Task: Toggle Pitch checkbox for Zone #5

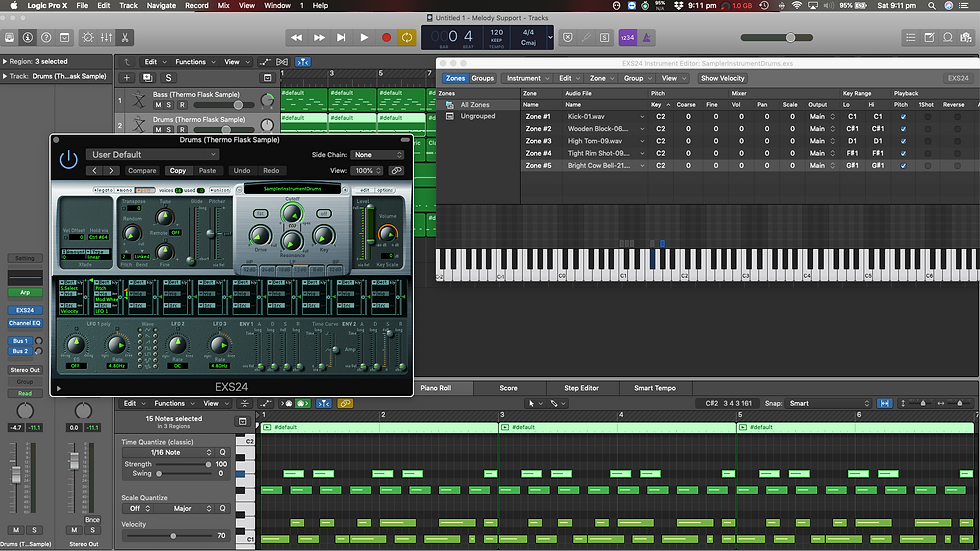Action: (902, 166)
